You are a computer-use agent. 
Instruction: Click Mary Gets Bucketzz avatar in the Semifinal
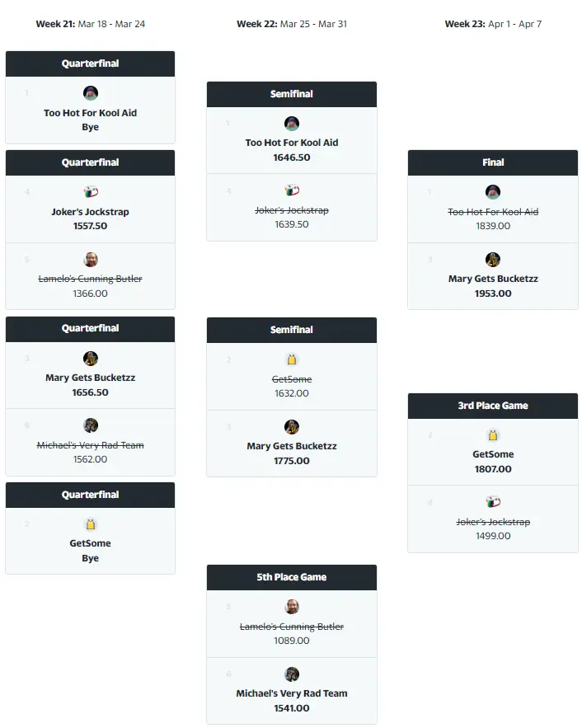292,427
